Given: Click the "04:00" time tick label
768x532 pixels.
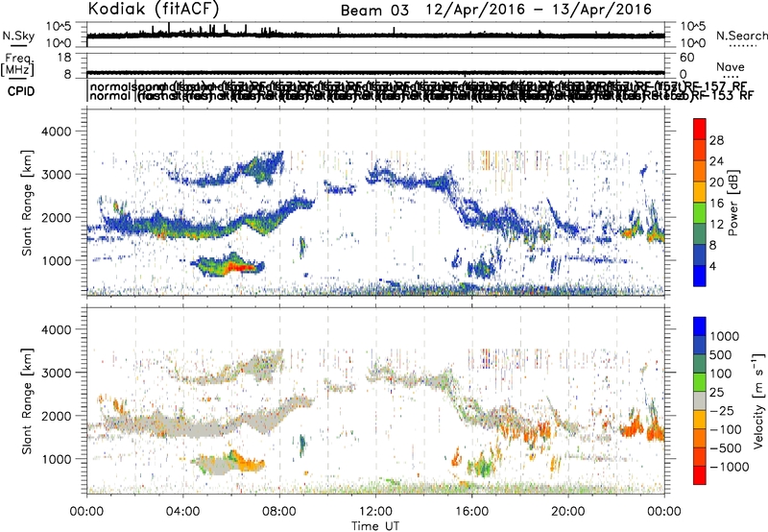Looking at the screenshot, I should click(183, 512).
